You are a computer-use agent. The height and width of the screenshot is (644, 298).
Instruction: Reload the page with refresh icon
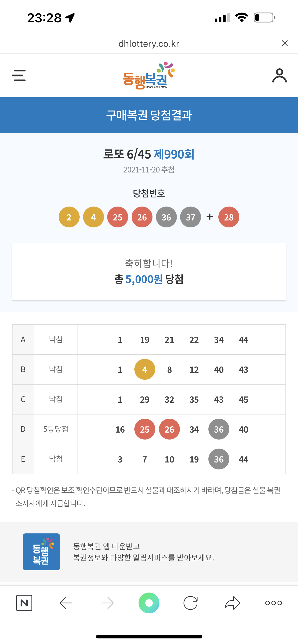click(191, 603)
